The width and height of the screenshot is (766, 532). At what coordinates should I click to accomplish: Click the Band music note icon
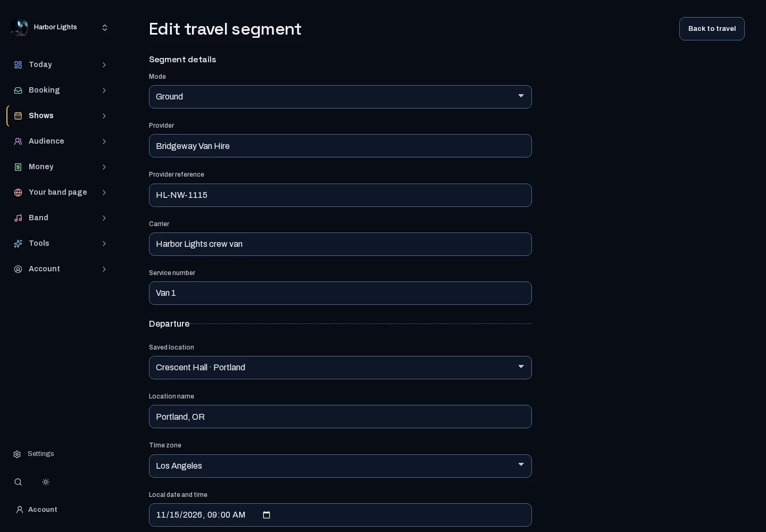tap(18, 218)
